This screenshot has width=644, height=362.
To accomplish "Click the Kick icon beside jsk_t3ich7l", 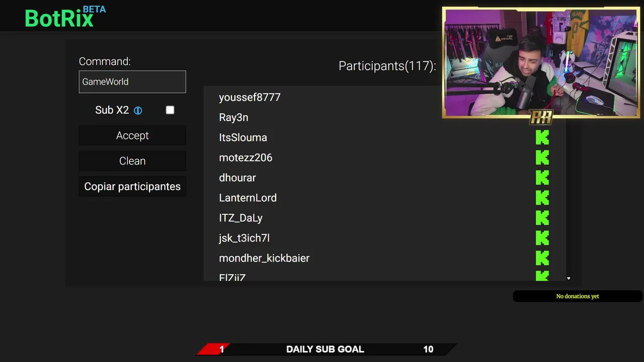I will pyautogui.click(x=542, y=238).
